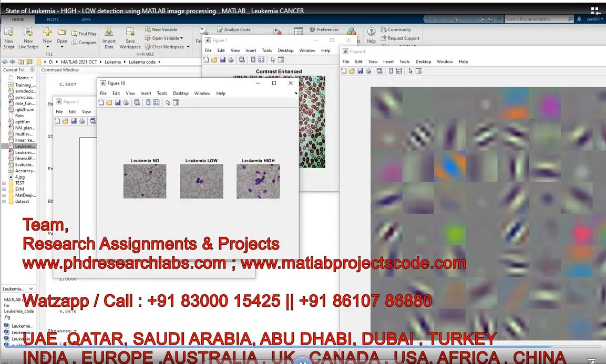Click the Save icon in Figure 10 toolbar
The image size is (606, 364).
118,103
